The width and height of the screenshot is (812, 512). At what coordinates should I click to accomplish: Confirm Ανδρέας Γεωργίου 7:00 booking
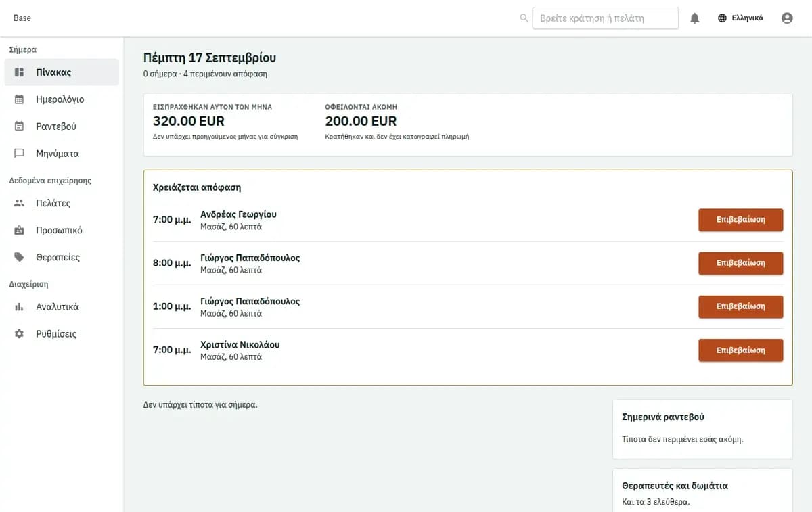740,220
